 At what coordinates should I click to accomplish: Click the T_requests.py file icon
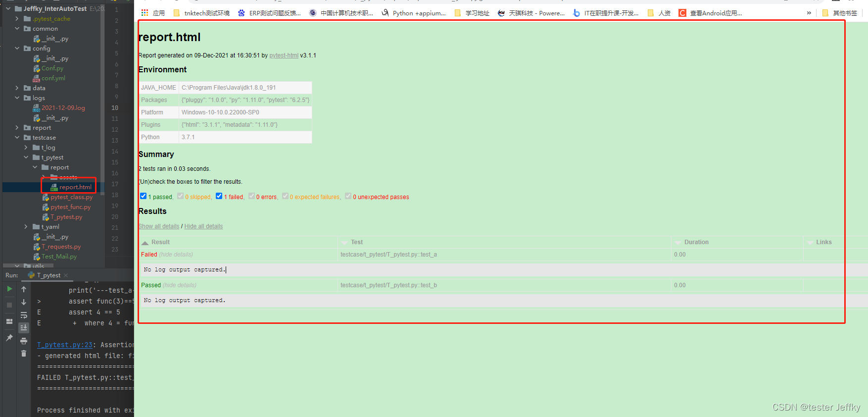coord(37,247)
